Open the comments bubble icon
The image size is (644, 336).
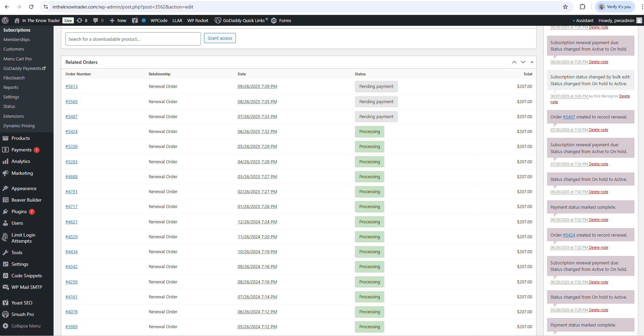pos(96,20)
